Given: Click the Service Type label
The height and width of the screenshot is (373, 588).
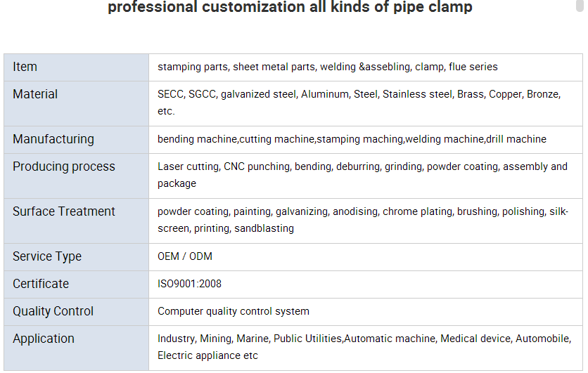Looking at the screenshot, I should point(47,256).
